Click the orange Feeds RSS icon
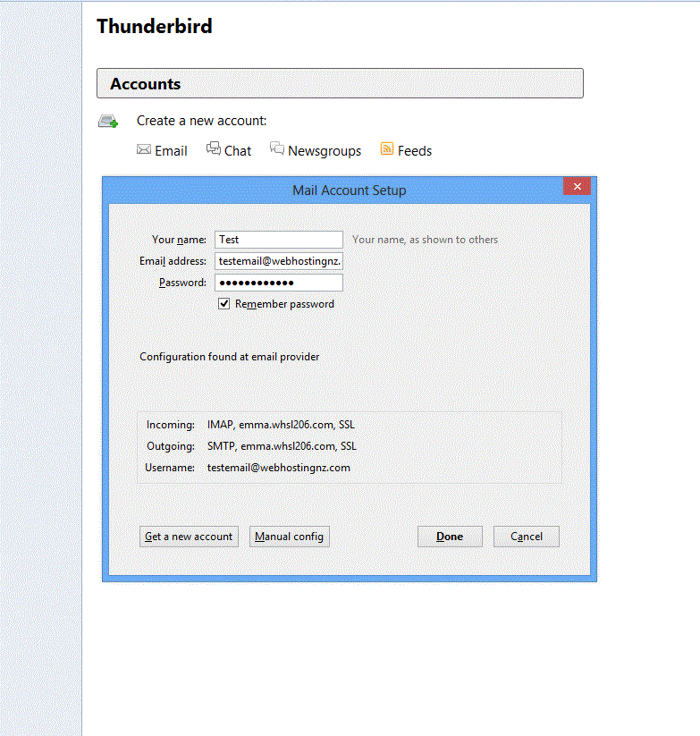This screenshot has height=736, width=700. click(x=387, y=149)
